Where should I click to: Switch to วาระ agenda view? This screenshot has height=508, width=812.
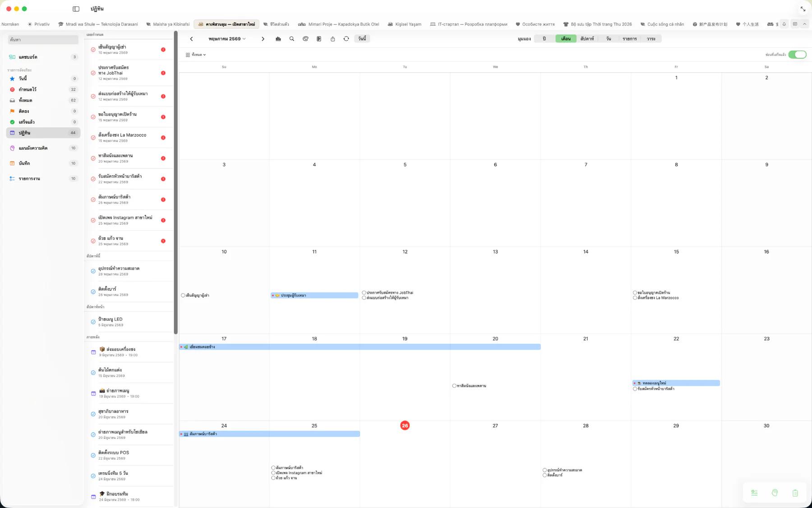click(x=651, y=39)
